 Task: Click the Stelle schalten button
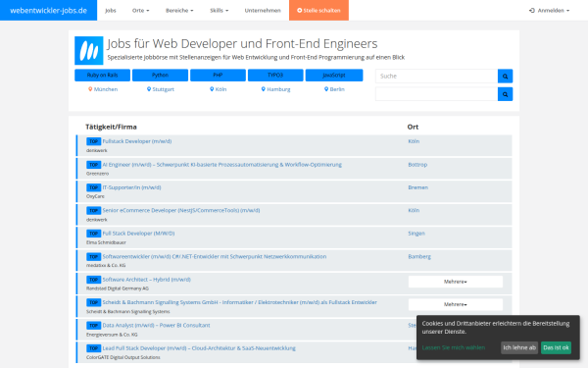coord(318,11)
